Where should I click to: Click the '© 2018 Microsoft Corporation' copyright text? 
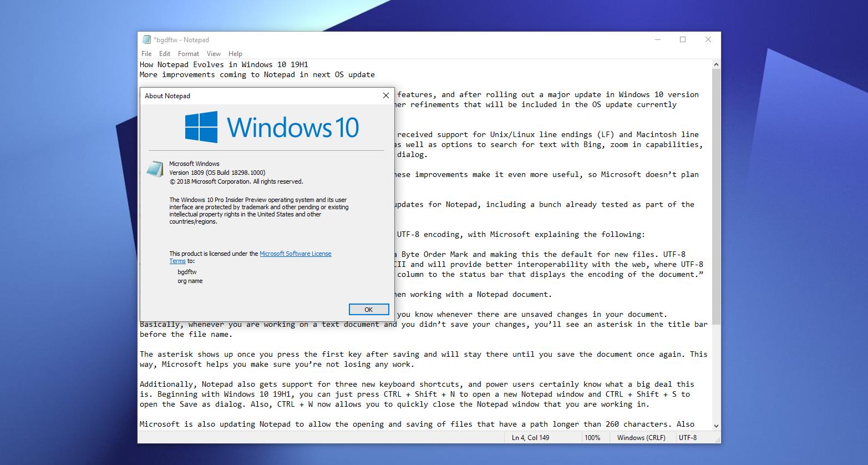coord(236,181)
